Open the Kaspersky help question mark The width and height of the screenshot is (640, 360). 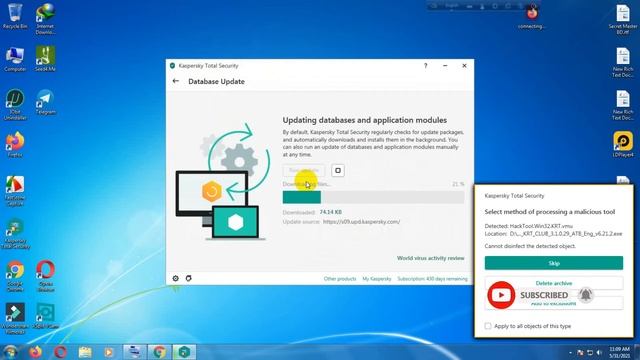click(x=425, y=66)
